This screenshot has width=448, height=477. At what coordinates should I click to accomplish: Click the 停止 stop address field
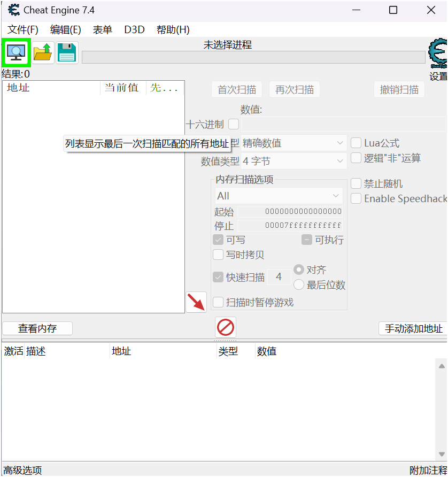pos(290,226)
